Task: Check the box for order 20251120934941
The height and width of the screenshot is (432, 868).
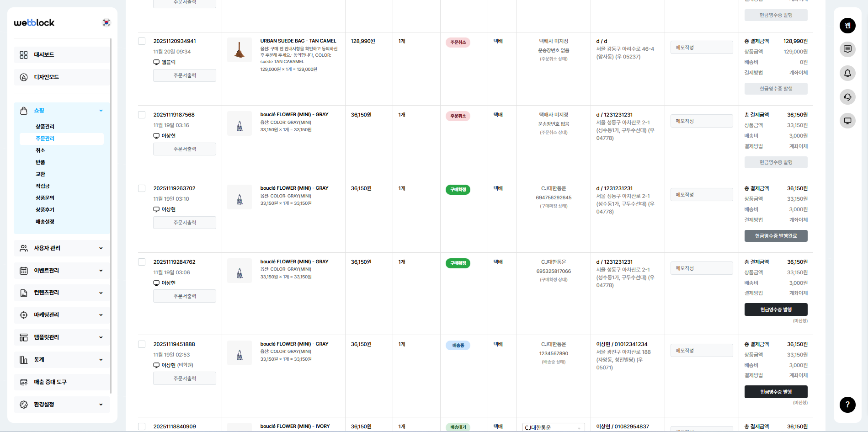Action: coord(142,41)
